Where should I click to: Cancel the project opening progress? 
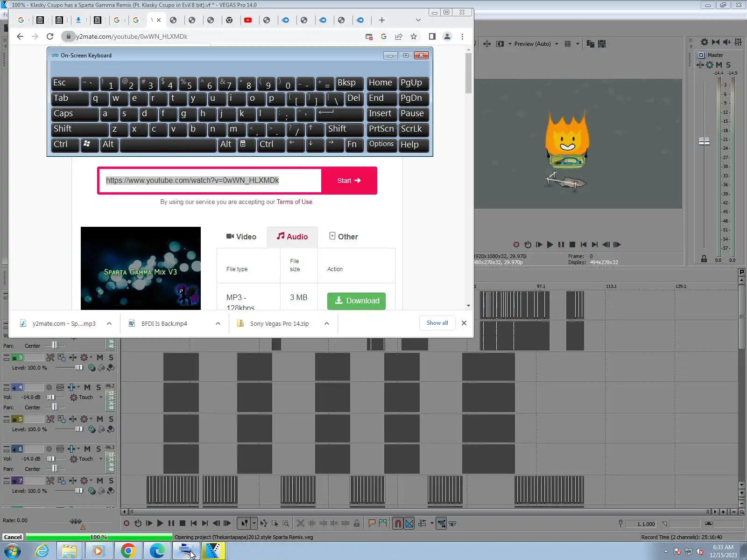[x=13, y=537]
